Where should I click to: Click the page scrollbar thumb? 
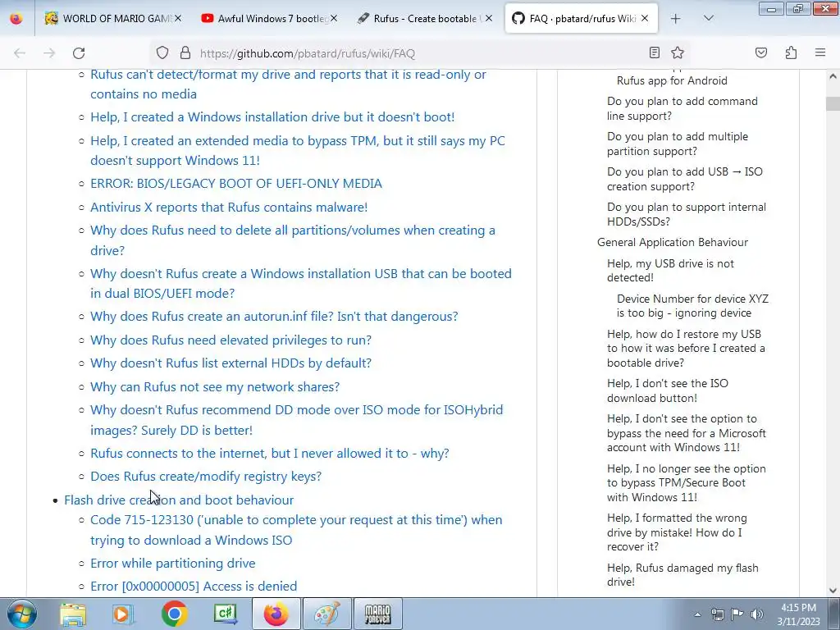point(833,103)
